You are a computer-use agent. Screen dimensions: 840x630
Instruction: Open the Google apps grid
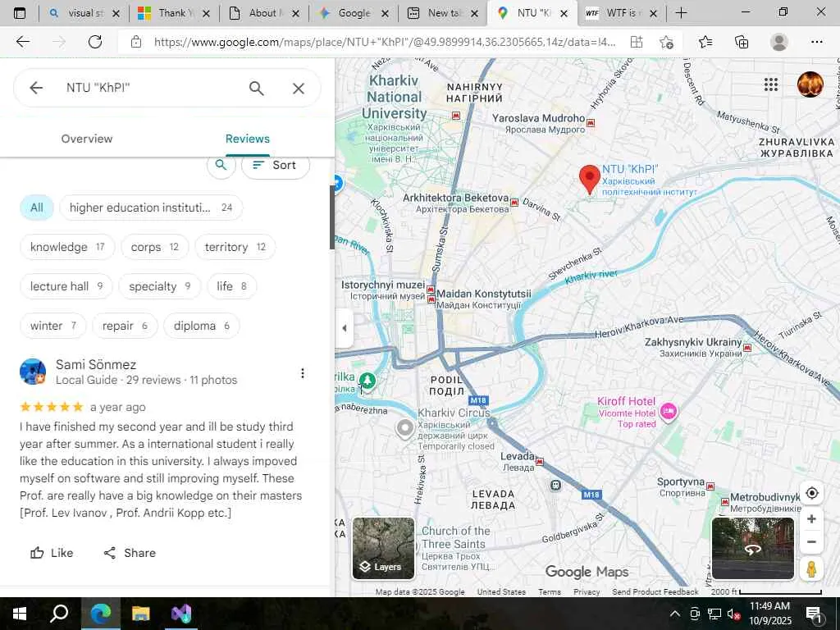(771, 84)
